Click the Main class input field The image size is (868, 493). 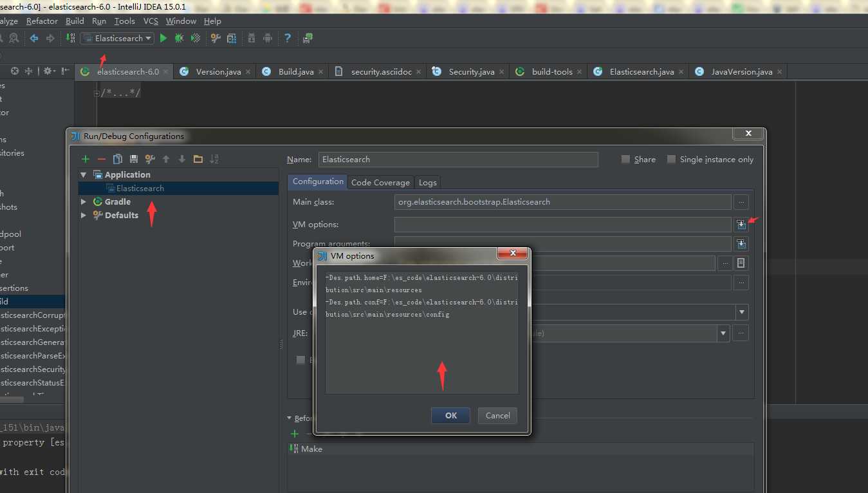coord(563,202)
